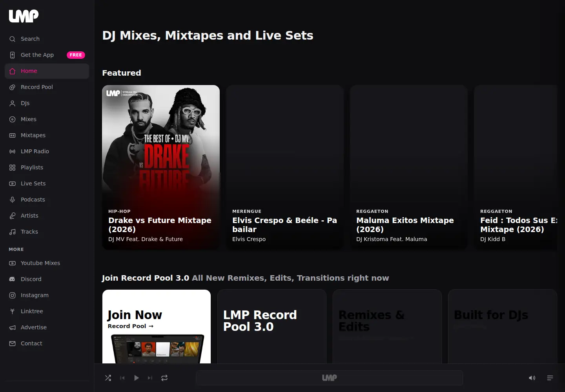Open the Feid Todos Sus Exitos card
565x392 pixels.
point(516,167)
